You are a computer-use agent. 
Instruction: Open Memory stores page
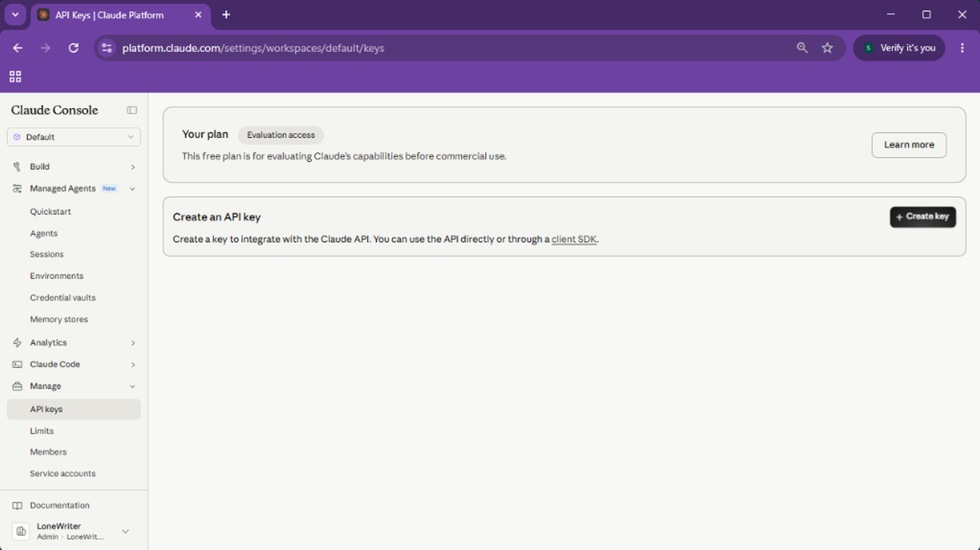tap(59, 319)
